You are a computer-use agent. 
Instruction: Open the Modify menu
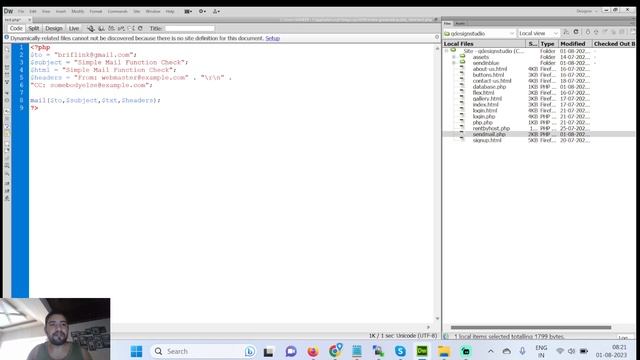(78, 11)
